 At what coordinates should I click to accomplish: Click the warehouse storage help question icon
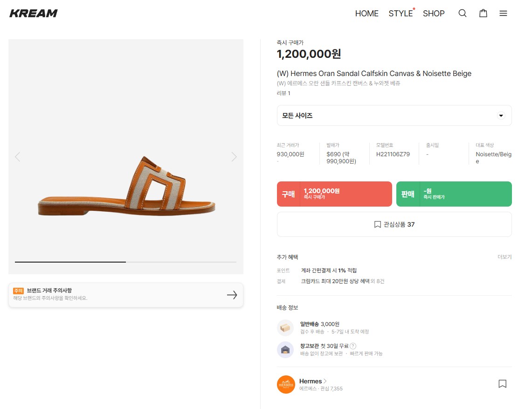[x=353, y=346]
